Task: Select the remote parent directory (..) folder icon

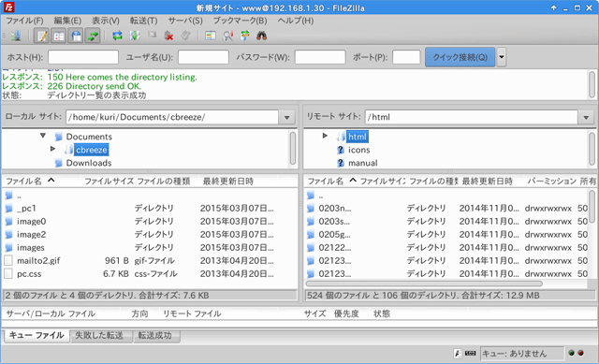Action: [x=311, y=196]
